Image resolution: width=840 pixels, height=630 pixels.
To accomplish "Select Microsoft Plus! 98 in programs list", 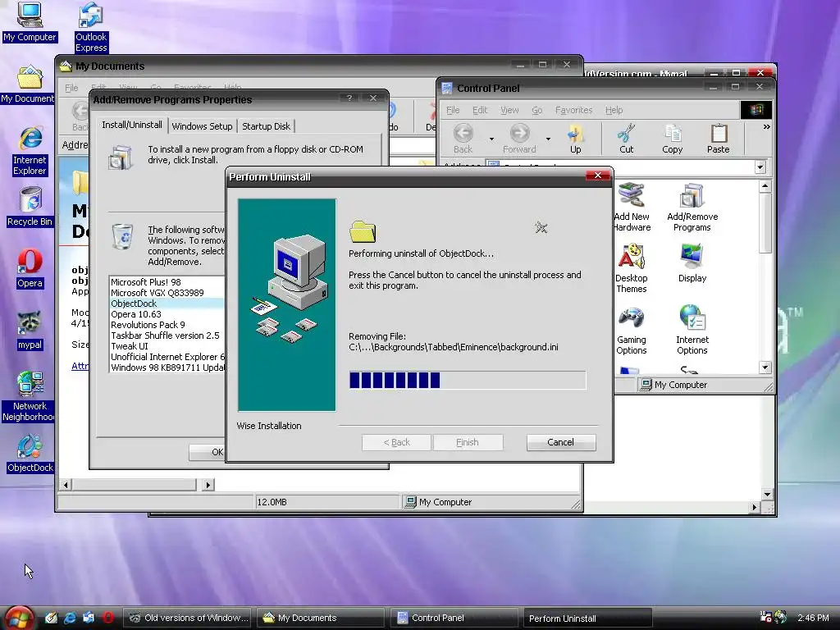I will tap(167, 282).
